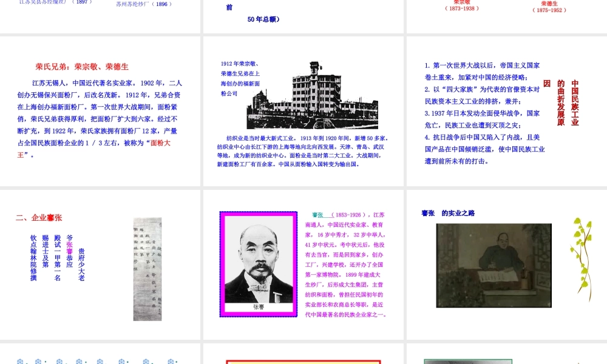Click the point 2. 以"四大家族"为代表的官僚资本
The width and height of the screenshot is (607, 364).
click(482, 95)
